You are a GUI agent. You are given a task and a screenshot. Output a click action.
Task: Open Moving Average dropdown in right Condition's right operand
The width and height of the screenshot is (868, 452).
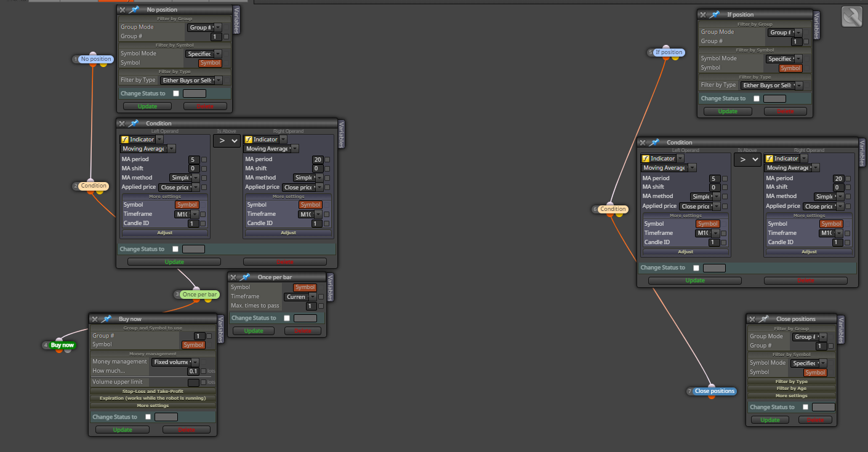point(792,168)
